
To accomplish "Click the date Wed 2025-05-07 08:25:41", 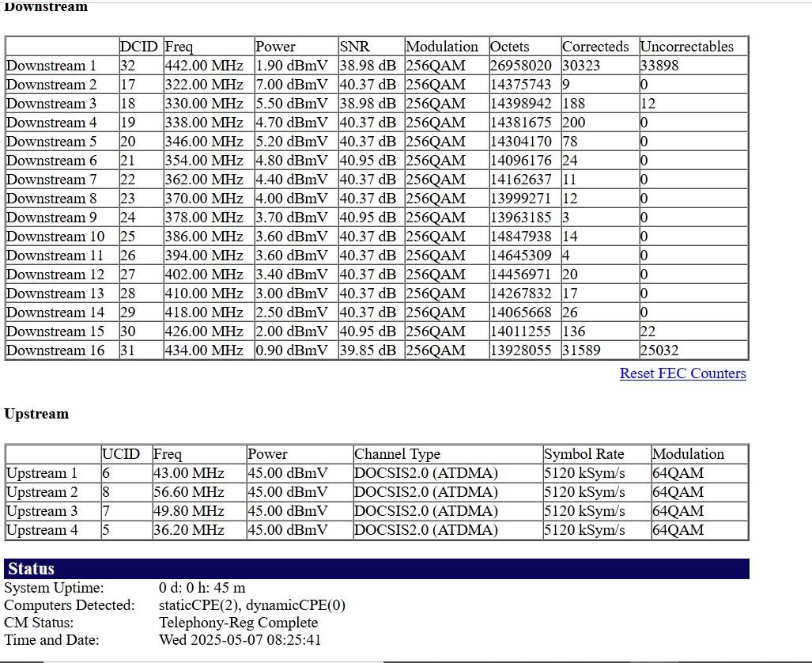I will click(x=240, y=640).
